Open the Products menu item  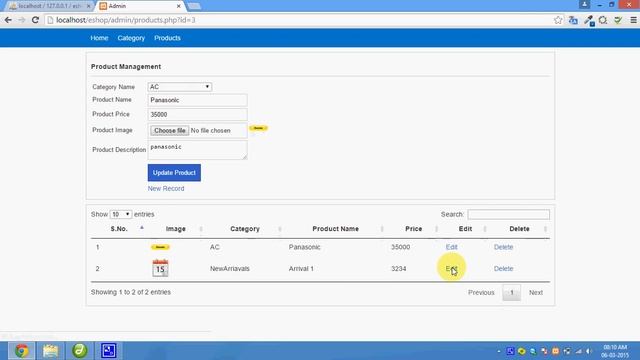tap(167, 38)
